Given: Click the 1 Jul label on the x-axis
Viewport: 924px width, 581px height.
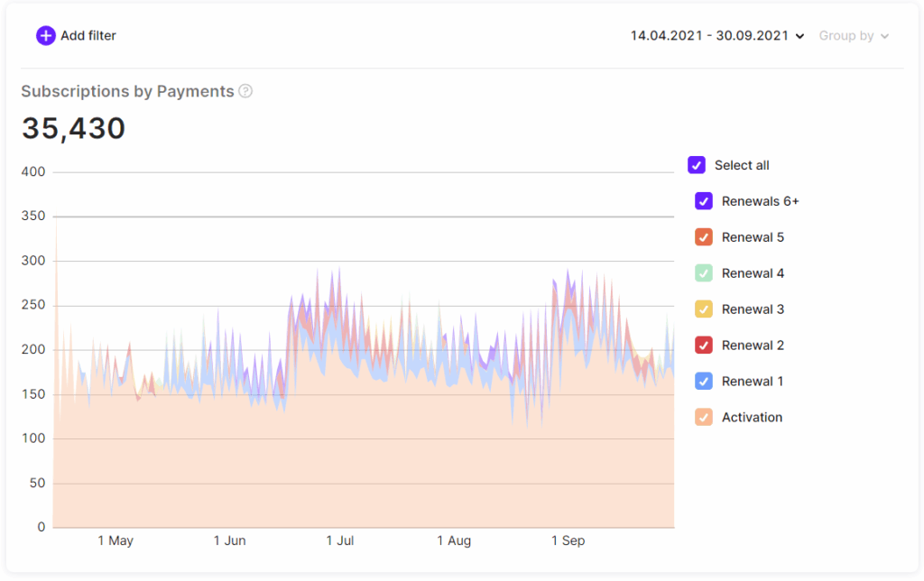Looking at the screenshot, I should (340, 540).
